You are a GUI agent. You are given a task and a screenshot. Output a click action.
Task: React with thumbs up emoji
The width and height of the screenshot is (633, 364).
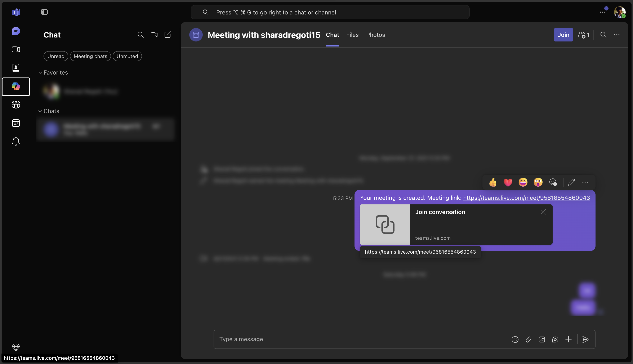tap(493, 182)
